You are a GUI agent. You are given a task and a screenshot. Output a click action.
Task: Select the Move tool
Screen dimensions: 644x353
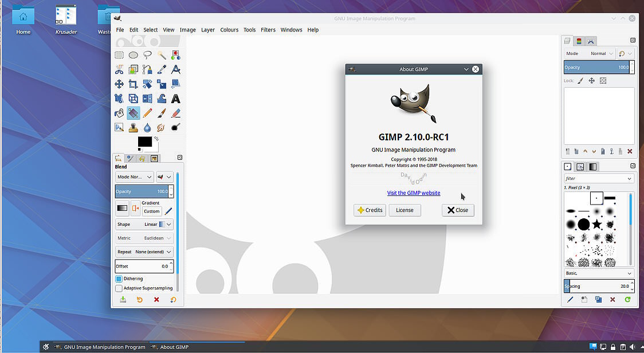tap(119, 84)
